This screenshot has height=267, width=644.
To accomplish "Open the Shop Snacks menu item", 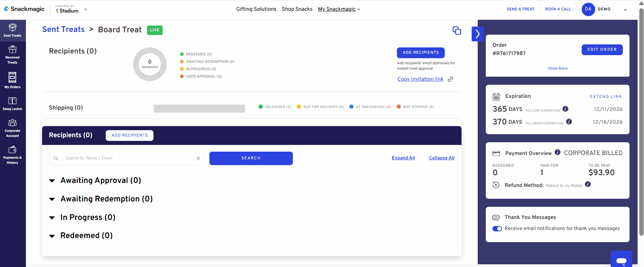I will [297, 9].
